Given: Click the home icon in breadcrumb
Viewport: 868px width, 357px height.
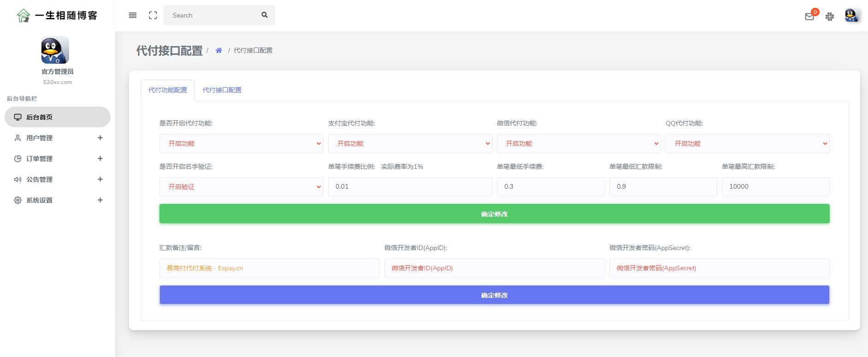Looking at the screenshot, I should [x=219, y=50].
